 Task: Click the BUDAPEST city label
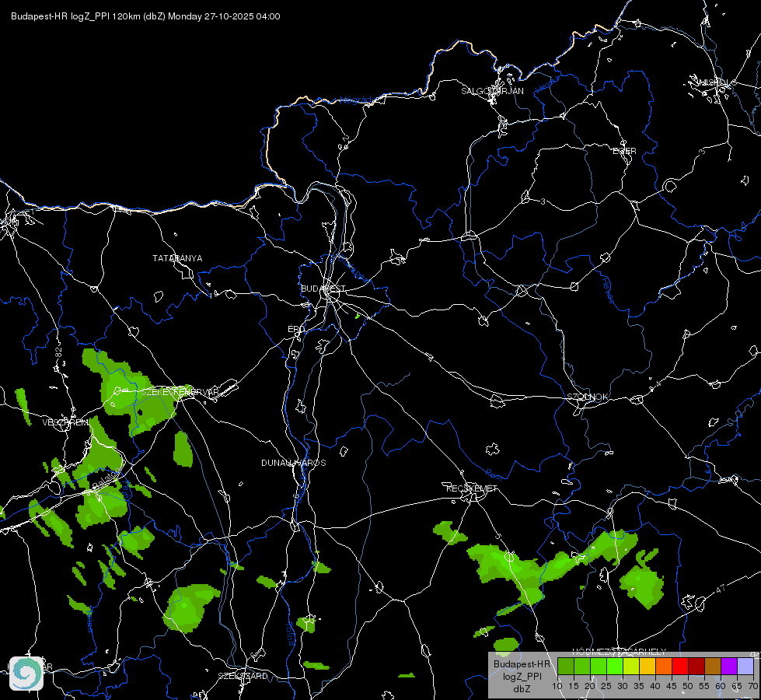click(x=323, y=289)
